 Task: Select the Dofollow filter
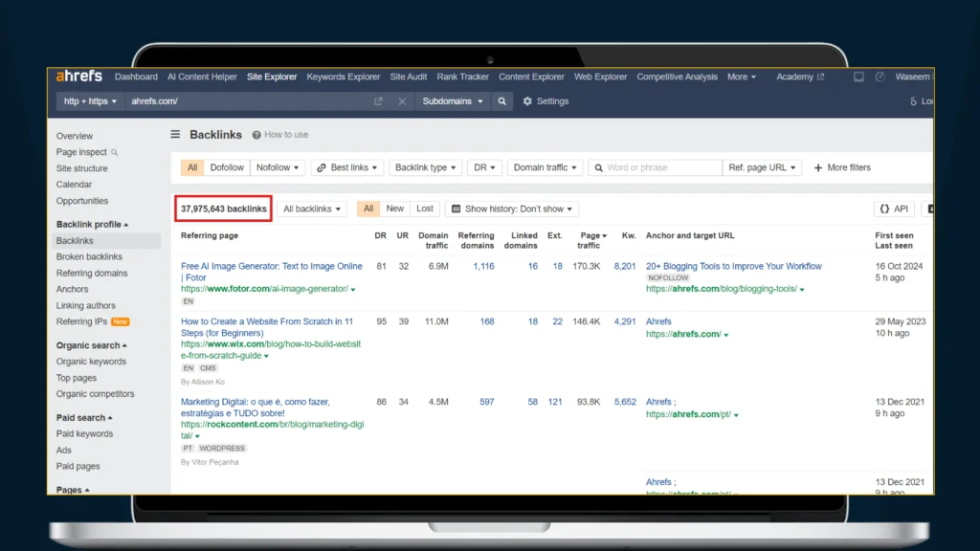[227, 167]
